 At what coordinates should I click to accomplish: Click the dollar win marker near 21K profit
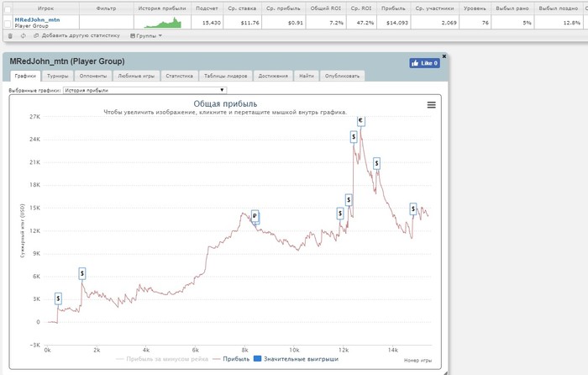(x=376, y=163)
